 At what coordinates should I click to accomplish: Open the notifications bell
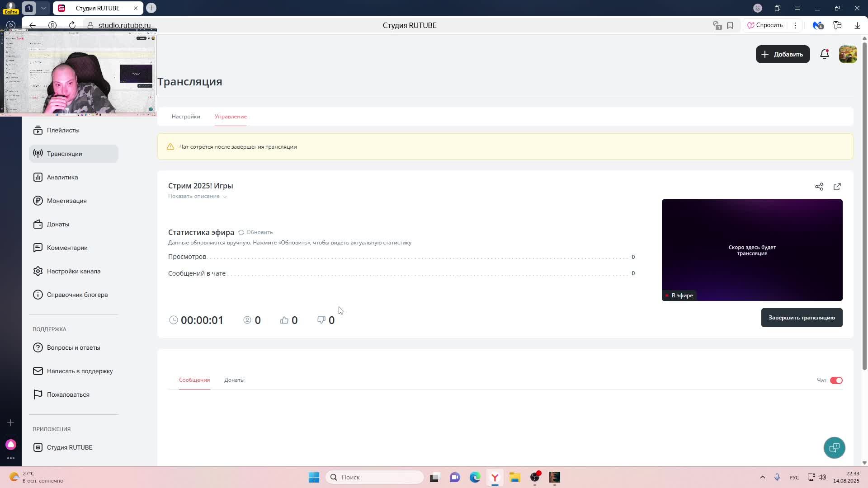(824, 54)
